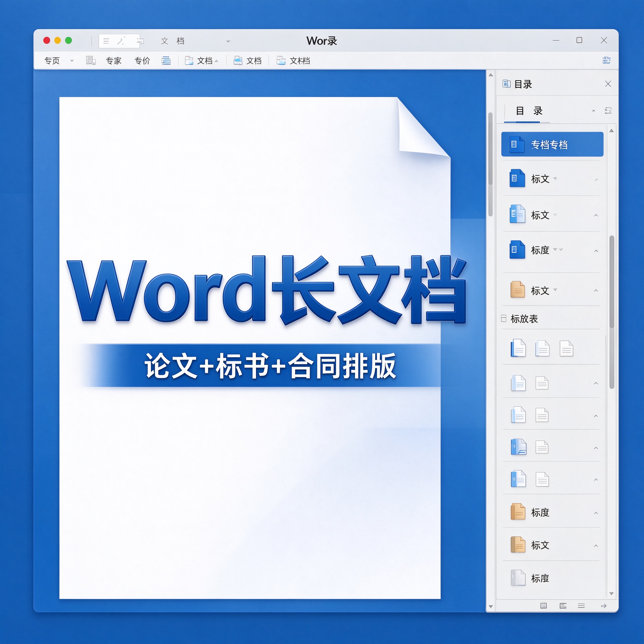Select the light-blue-spined thumbnail in the three-thumbnail row
The height and width of the screenshot is (644, 644).
(542, 348)
